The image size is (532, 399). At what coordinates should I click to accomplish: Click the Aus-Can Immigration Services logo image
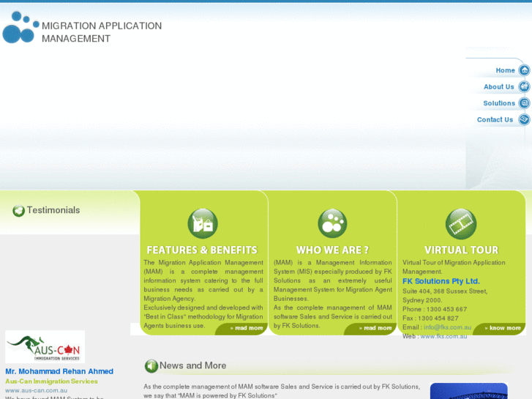click(x=45, y=347)
